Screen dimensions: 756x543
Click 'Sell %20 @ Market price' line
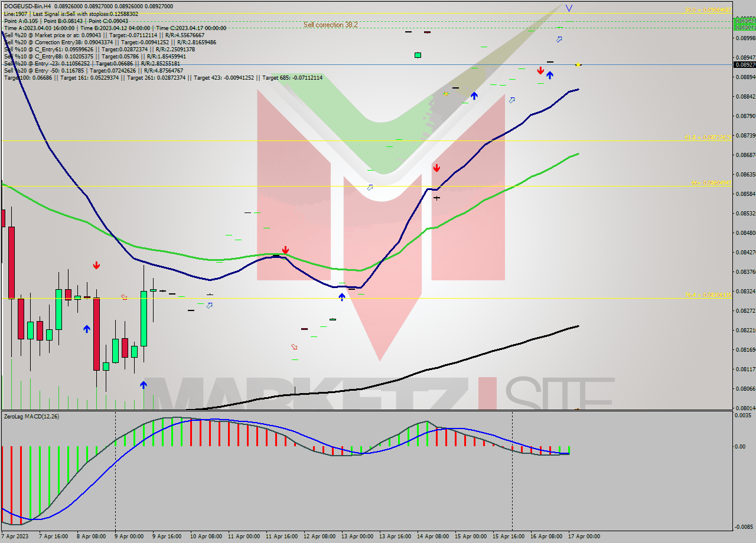click(x=104, y=35)
